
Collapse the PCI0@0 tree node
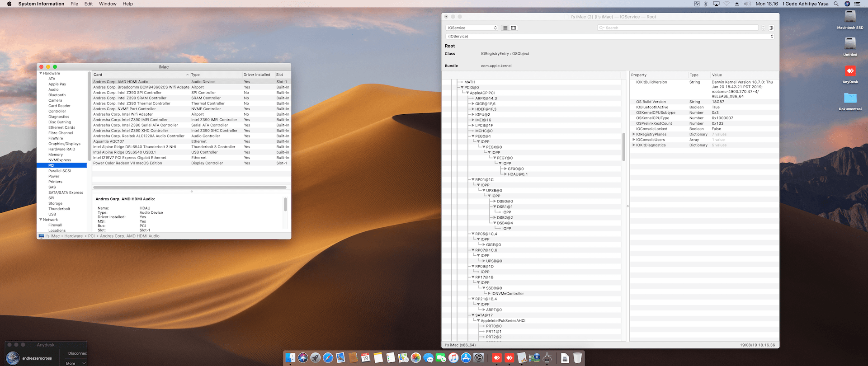462,88
